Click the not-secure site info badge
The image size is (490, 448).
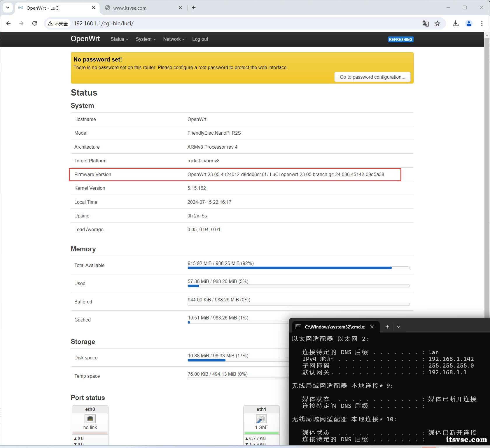pyautogui.click(x=58, y=24)
